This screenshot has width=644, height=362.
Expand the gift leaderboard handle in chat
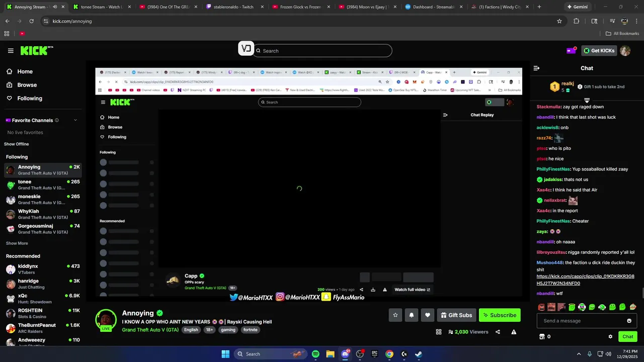(587, 101)
